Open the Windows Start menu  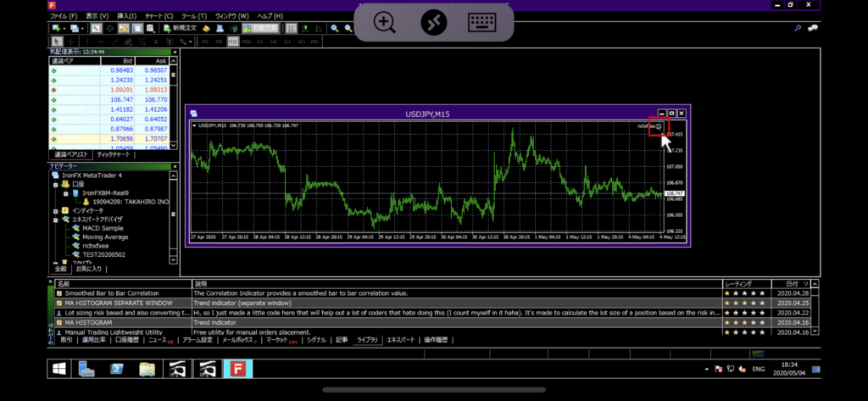tap(60, 369)
